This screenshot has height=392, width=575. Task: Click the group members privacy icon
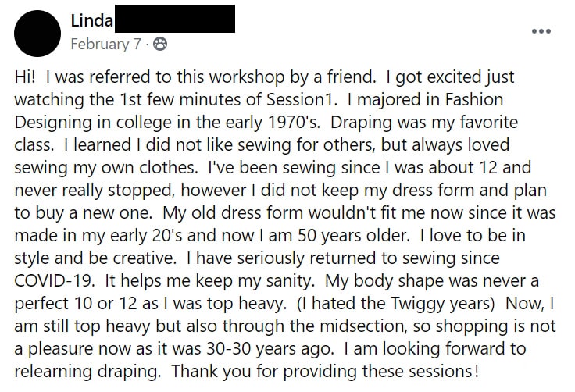pos(160,44)
